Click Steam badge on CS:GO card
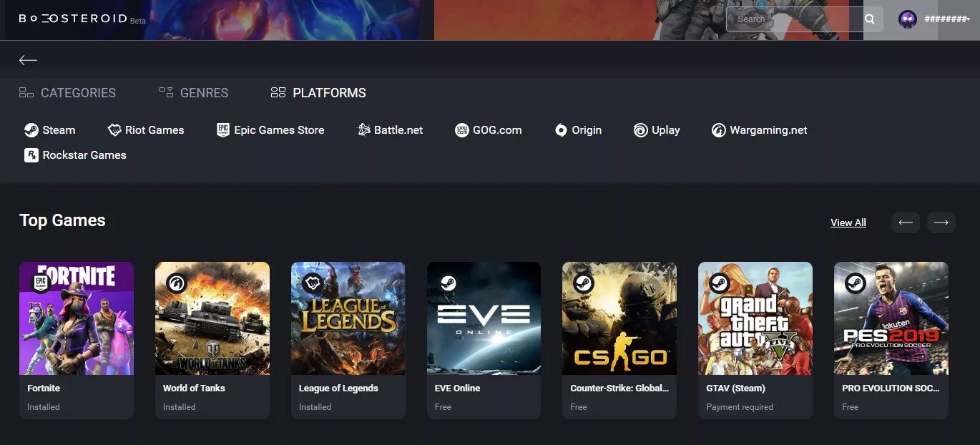 point(584,283)
